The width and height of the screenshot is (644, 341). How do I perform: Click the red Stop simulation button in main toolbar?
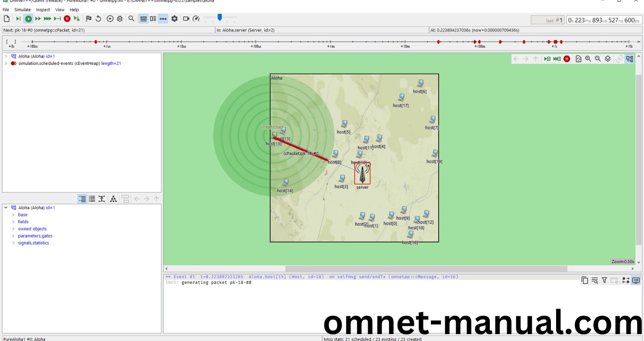coord(67,19)
